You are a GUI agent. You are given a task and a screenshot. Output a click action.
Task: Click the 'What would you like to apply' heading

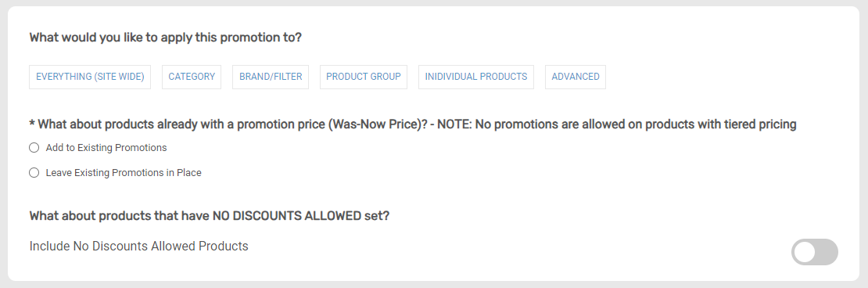166,38
